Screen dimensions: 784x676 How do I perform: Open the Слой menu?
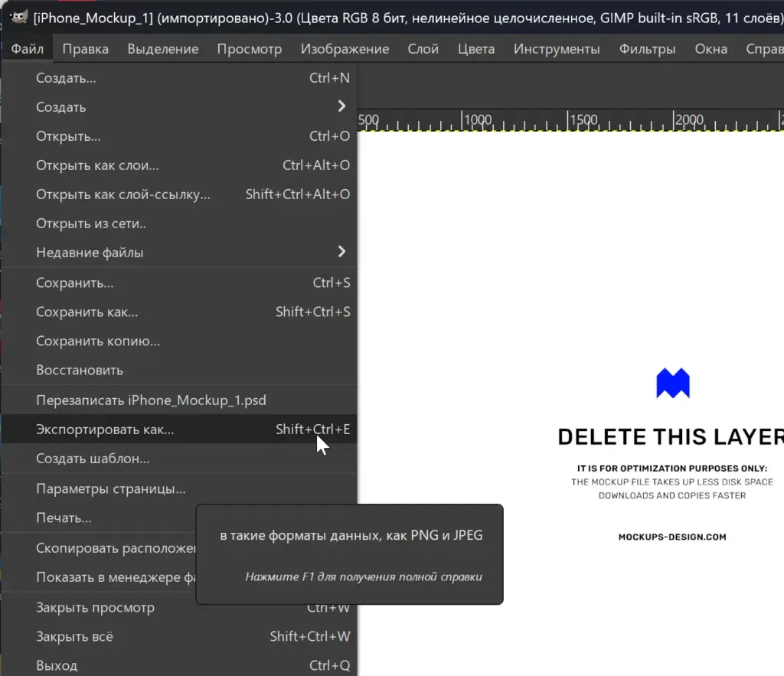click(423, 48)
